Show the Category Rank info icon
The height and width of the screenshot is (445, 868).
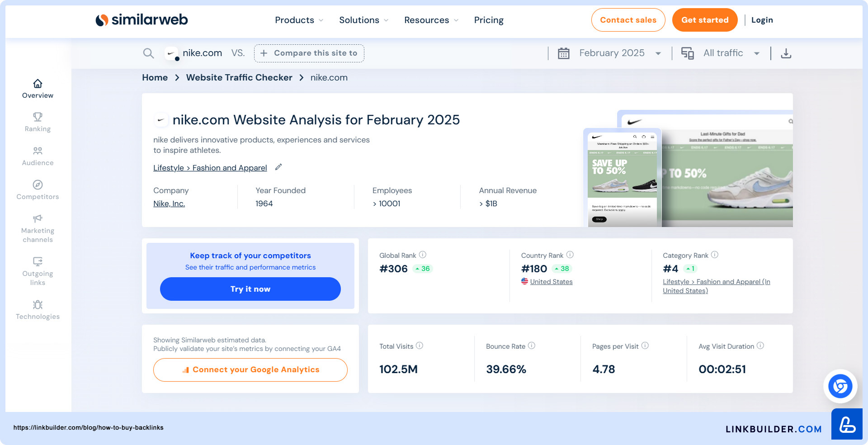pyautogui.click(x=715, y=255)
